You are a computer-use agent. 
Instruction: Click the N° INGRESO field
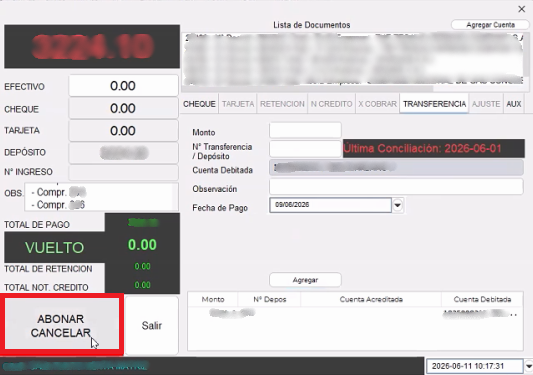click(x=124, y=172)
